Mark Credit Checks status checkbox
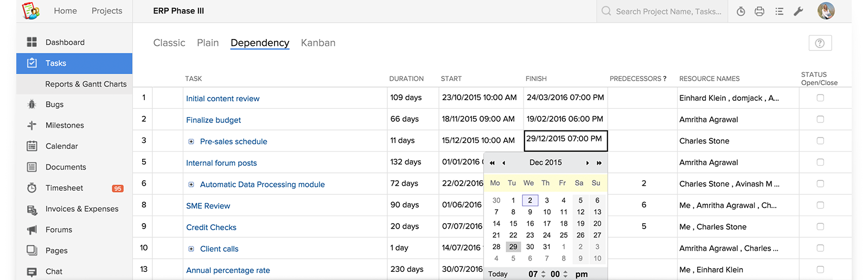Viewport: 868px width, 280px height. coord(820,226)
